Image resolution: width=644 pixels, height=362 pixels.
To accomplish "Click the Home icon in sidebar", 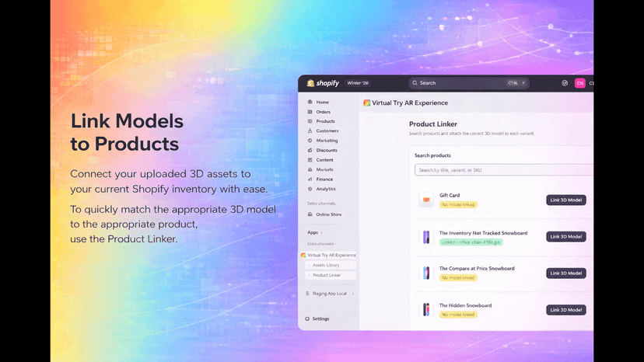I will pyautogui.click(x=310, y=102).
